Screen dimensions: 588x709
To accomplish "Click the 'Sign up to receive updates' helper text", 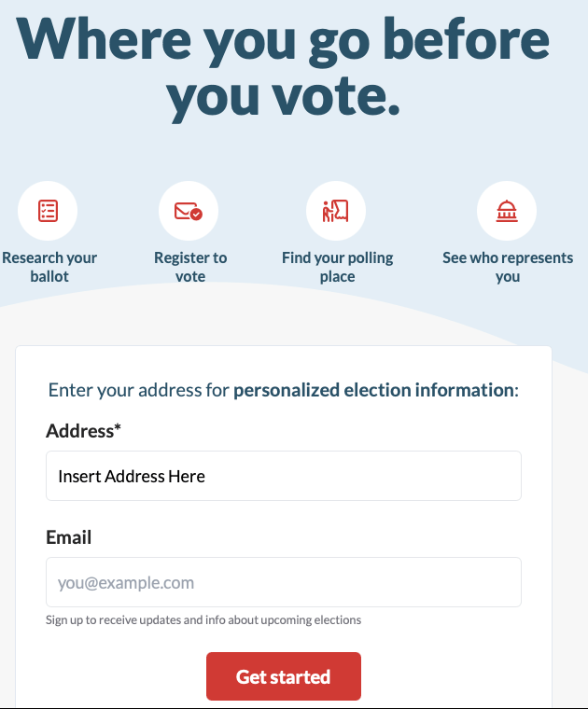I will [x=203, y=619].
